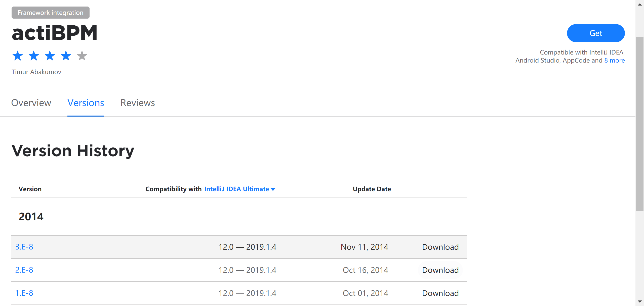Click compatibility range in the 1.E-8 row
The height and width of the screenshot is (306, 644).
coord(247,293)
